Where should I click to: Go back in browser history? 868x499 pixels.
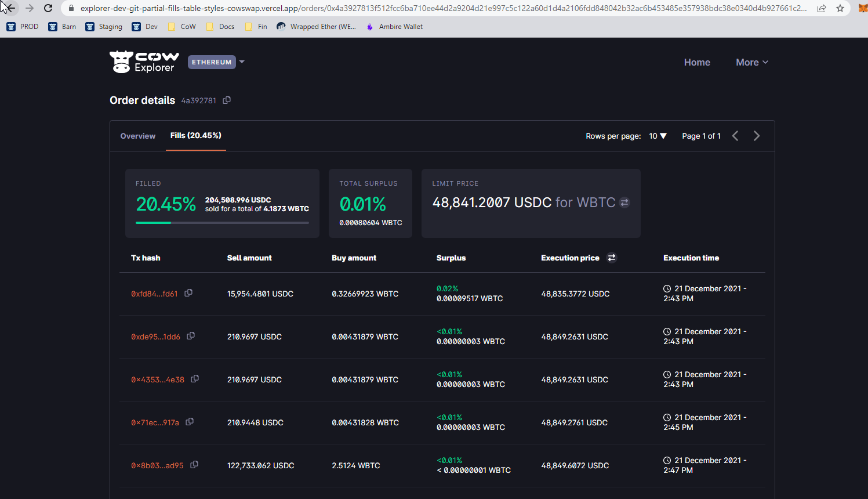tap(10, 8)
